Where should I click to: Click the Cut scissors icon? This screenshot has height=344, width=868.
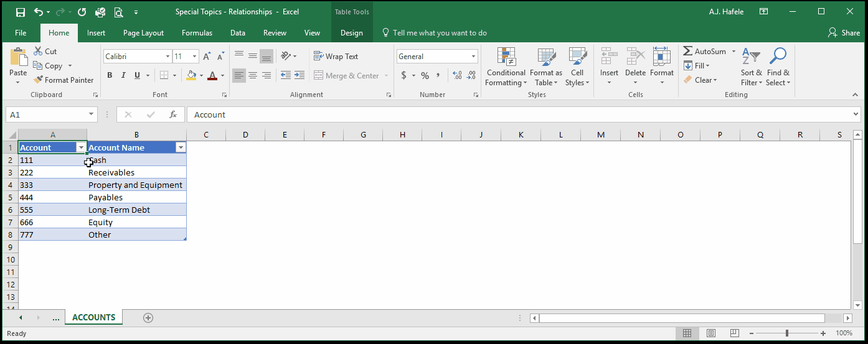pos(39,52)
